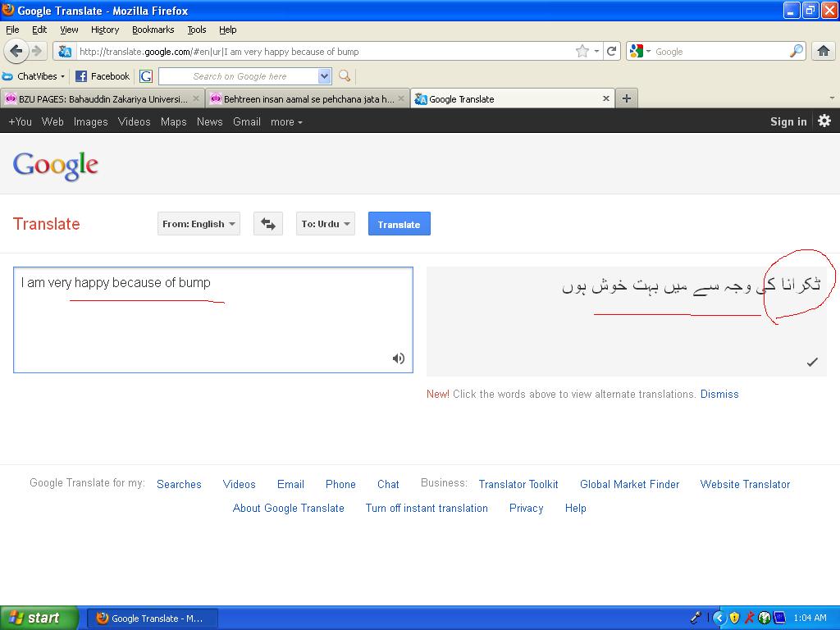
Task: Click the URL address bar
Action: tap(324, 52)
